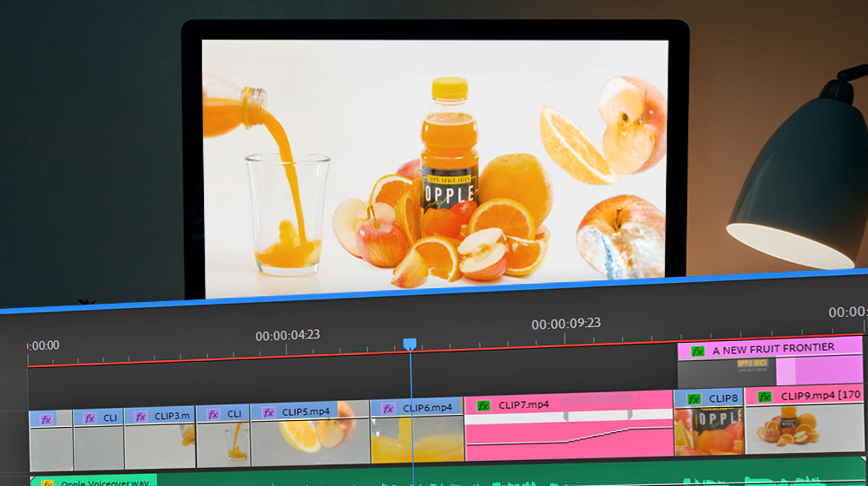Select the CLIP7.mp4 pink clip
This screenshot has width=868, height=486.
(x=569, y=425)
